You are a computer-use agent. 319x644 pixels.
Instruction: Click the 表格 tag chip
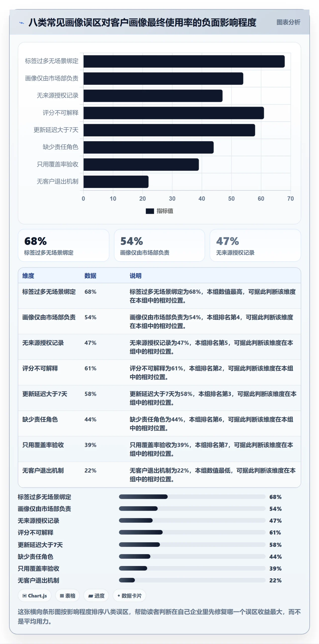coord(67,596)
